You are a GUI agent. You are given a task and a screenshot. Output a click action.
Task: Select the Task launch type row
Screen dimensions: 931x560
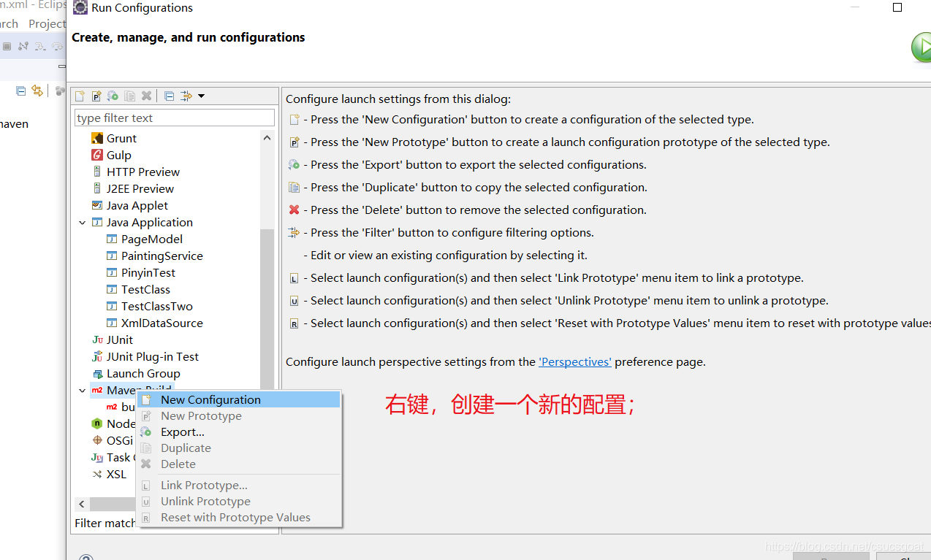point(113,457)
